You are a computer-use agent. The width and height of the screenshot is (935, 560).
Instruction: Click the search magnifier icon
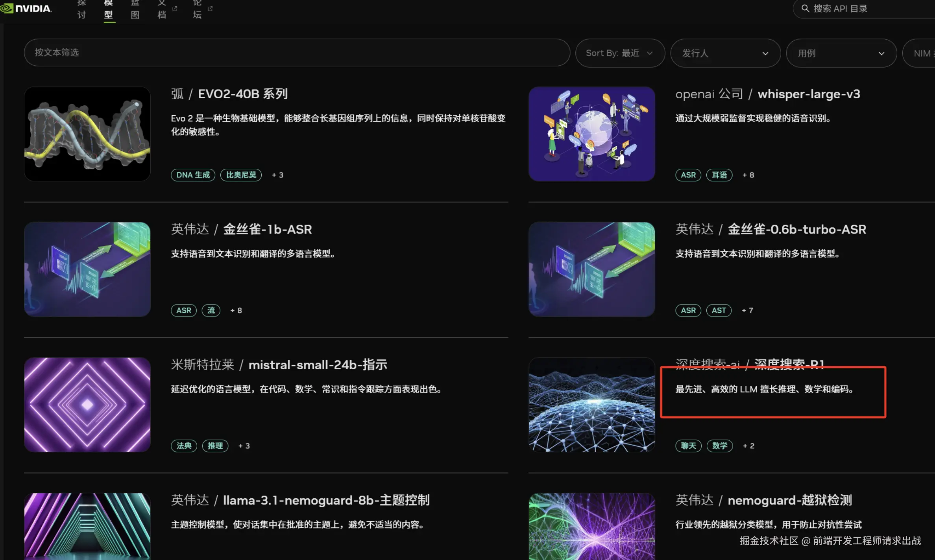point(805,9)
